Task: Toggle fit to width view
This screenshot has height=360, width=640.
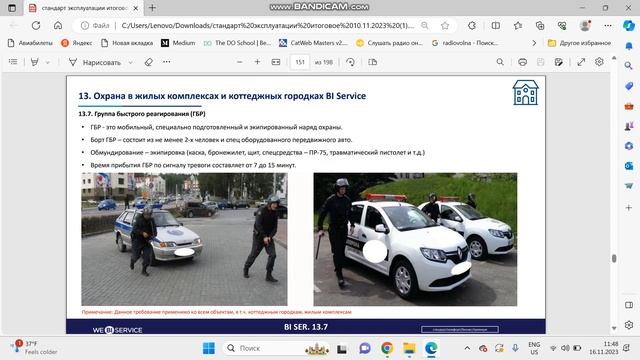Action: [x=276, y=62]
